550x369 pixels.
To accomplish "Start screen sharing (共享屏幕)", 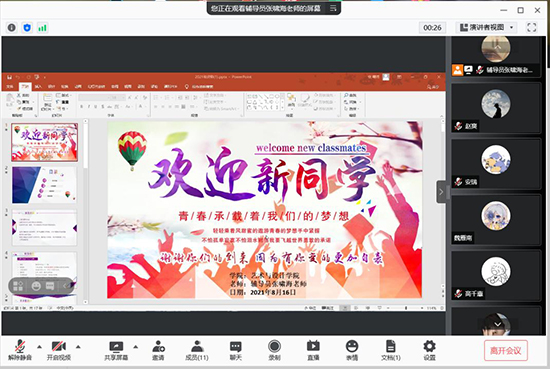I will 116,350.
